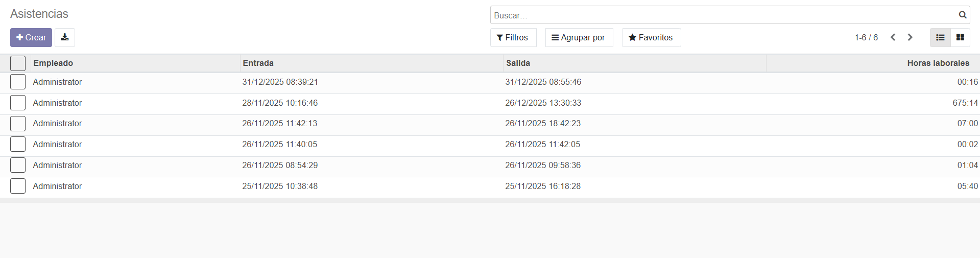The image size is (980, 258).
Task: Open the 26/11/2025 11:42:13 attendance record
Action: pyautogui.click(x=279, y=124)
